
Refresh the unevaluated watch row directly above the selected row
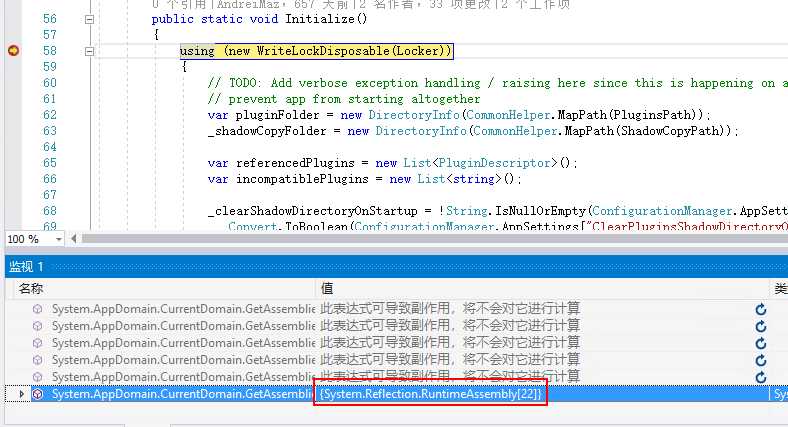coord(761,377)
